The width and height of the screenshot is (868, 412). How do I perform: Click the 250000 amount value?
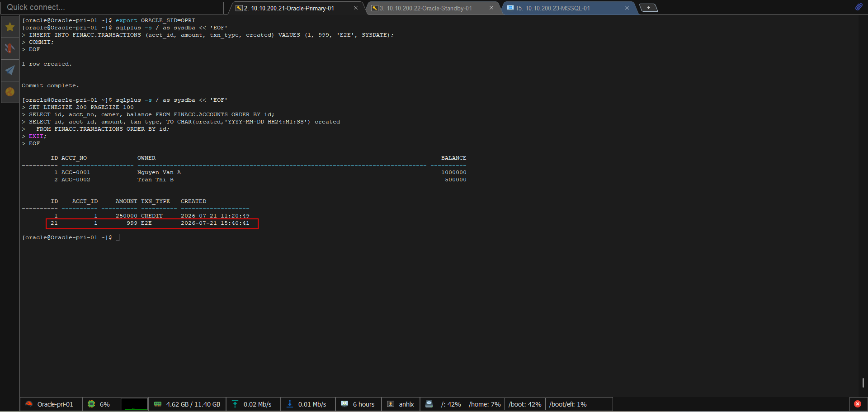127,216
